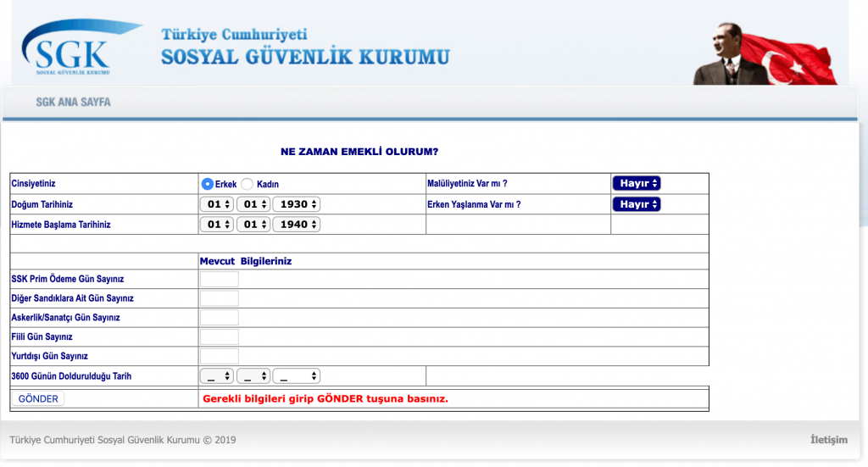The image size is (868, 467).
Task: Click the NE ZAMAN EMEKLİ OLURUM? heading
Action: [x=359, y=152]
